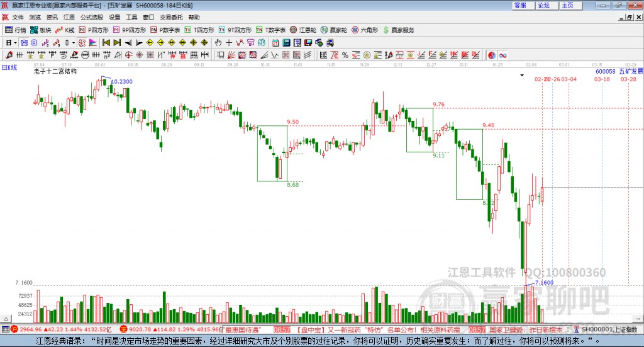Select the red fan-lines drawing tool
Screen dimensions: 644x347
[x=231, y=55]
